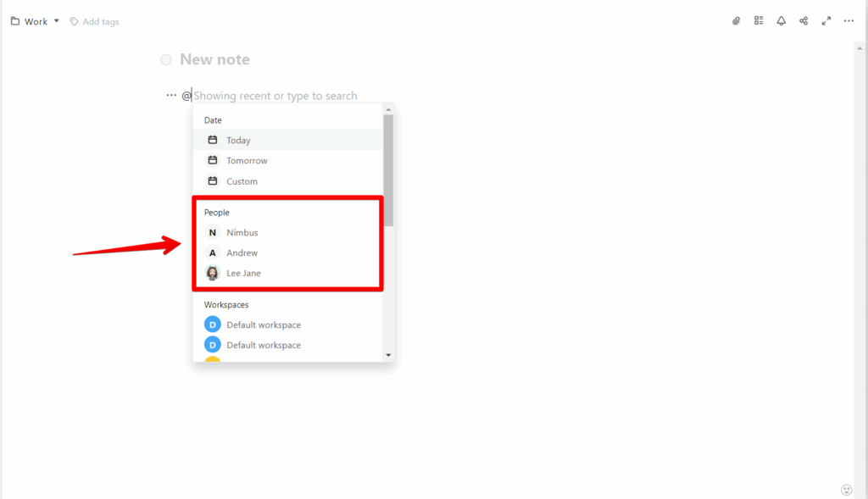Click Add tags to tag the note

[101, 21]
